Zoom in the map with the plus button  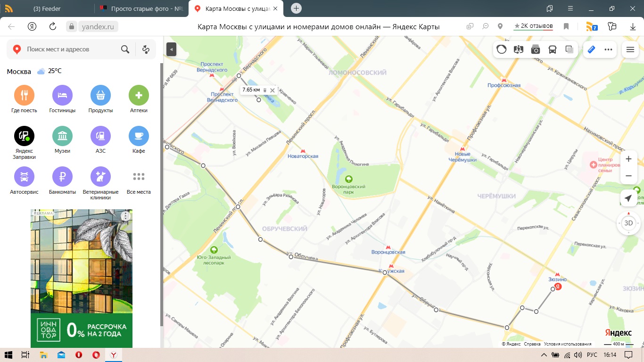[x=628, y=159]
